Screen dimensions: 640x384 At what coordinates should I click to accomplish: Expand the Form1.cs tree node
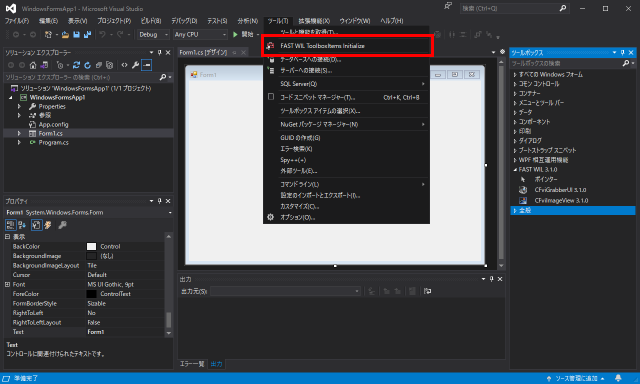[x=19, y=133]
